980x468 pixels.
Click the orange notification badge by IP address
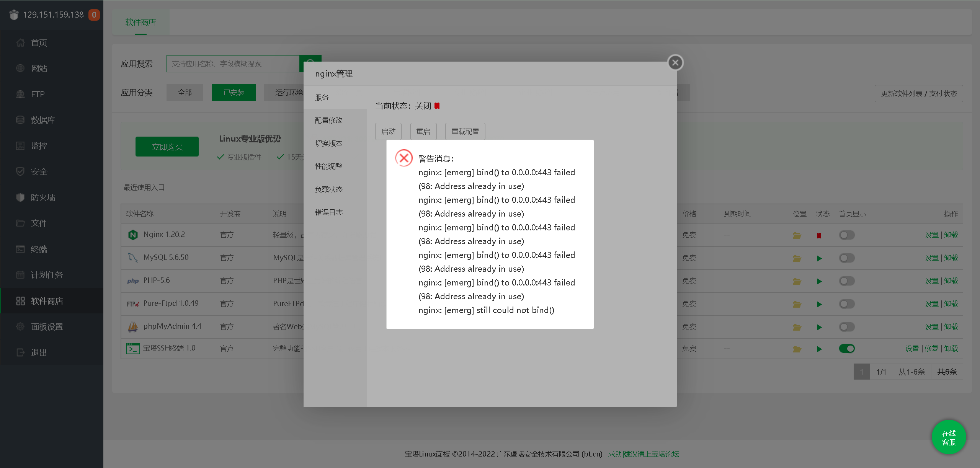pyautogui.click(x=94, y=15)
